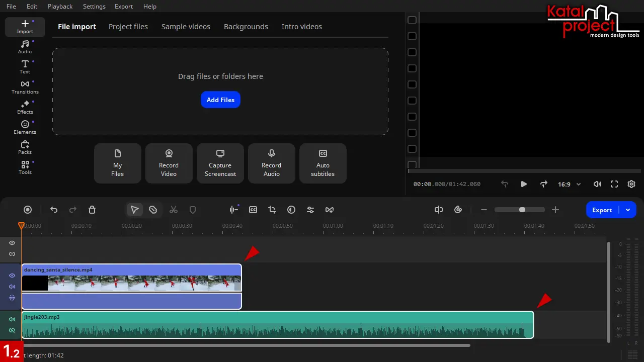Open the 16:9 aspect ratio dropdown
Screen dimensions: 644x362
point(569,185)
